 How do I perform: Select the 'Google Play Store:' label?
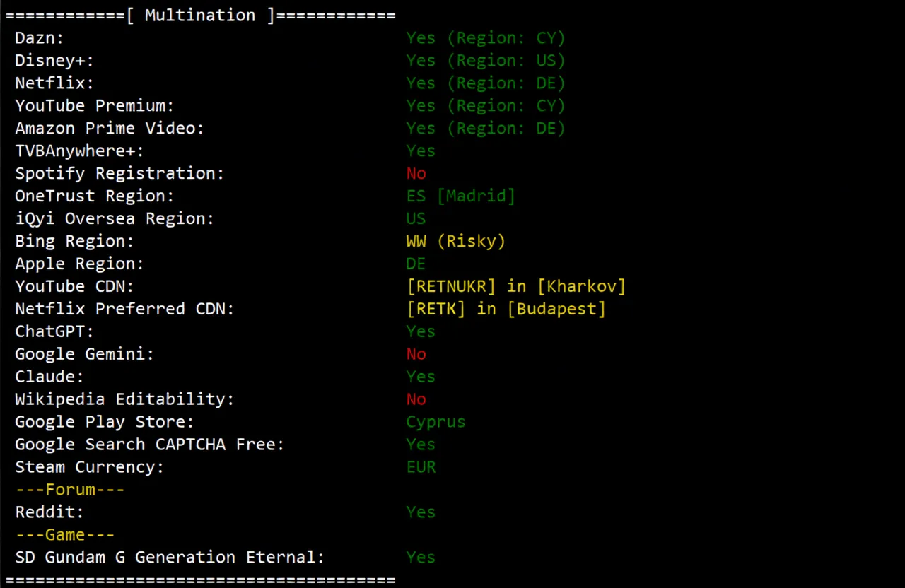105,423
